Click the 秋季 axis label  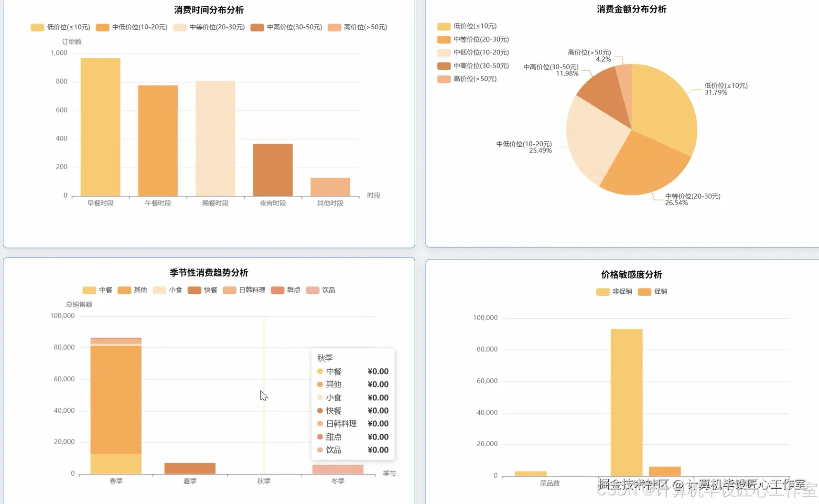pos(264,481)
